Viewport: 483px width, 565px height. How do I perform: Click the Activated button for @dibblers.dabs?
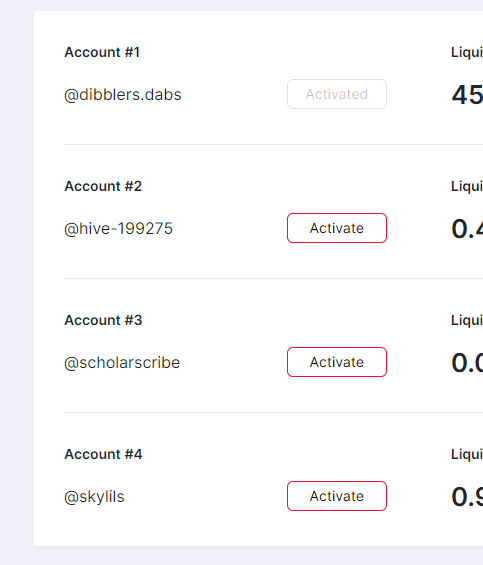coord(337,94)
